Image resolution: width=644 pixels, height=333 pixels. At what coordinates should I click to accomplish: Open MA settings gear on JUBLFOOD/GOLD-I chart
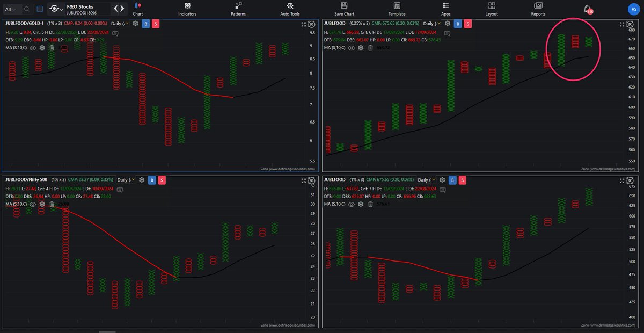(42, 48)
